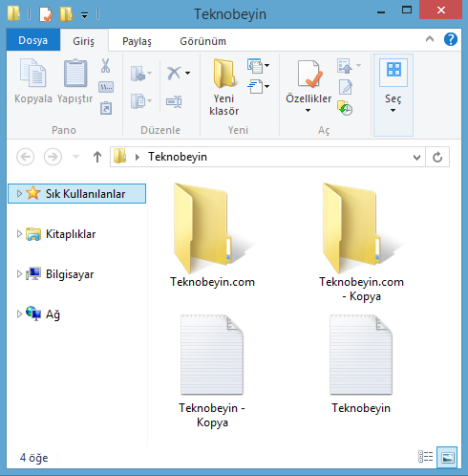Viewport: 468px width, 476px height.
Task: Click the Yapıştır (Paste) clipboard icon
Action: click(75, 74)
